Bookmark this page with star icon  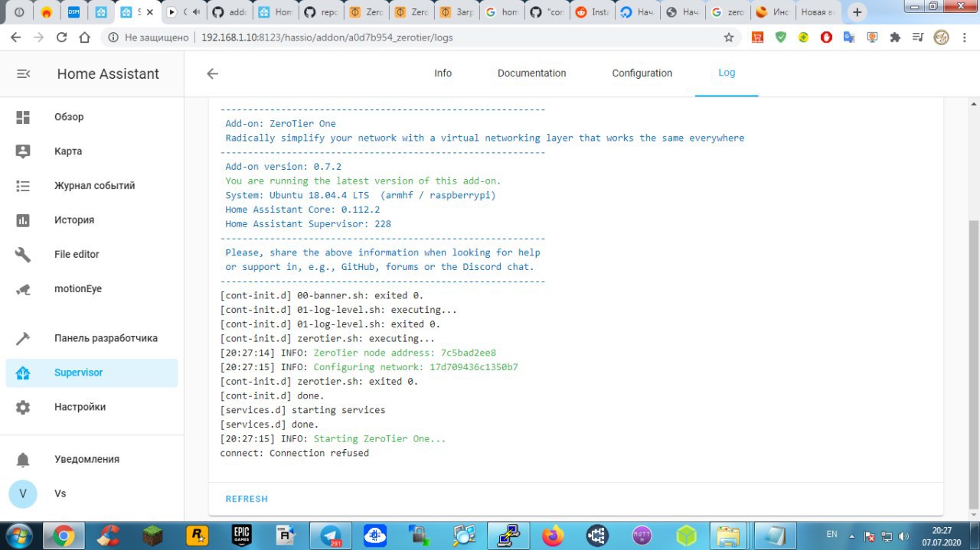point(728,37)
